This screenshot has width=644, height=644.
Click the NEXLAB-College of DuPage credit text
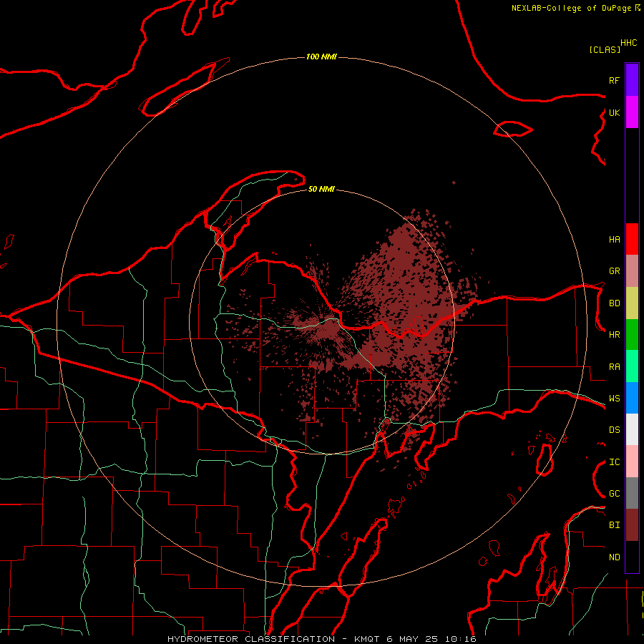point(571,8)
